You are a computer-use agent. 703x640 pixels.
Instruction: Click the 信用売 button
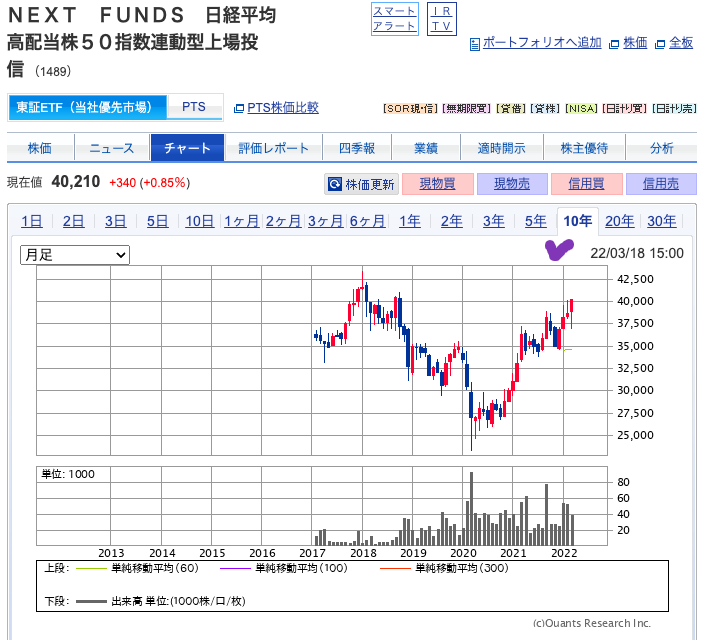[661, 184]
